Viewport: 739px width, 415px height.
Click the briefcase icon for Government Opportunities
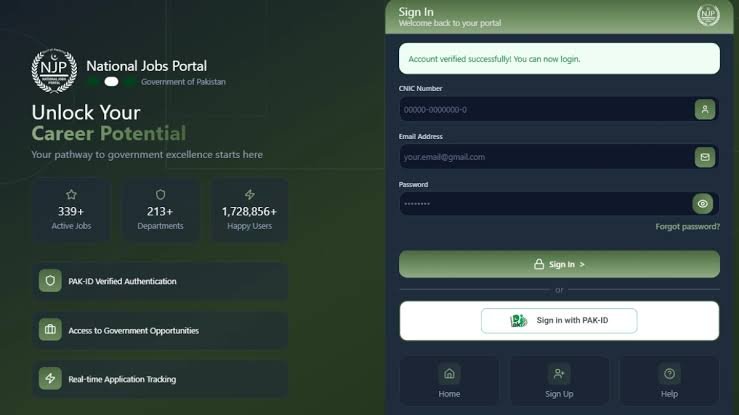coord(50,330)
